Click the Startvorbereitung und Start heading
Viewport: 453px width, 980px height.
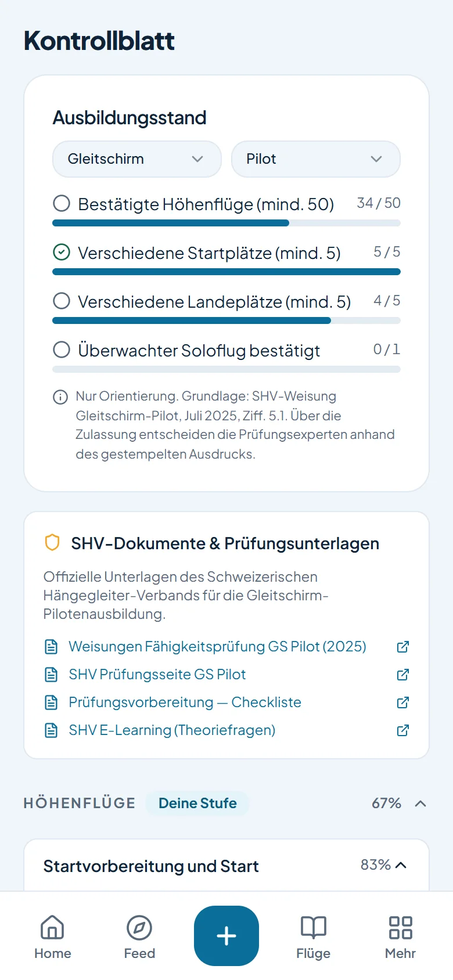click(x=151, y=866)
